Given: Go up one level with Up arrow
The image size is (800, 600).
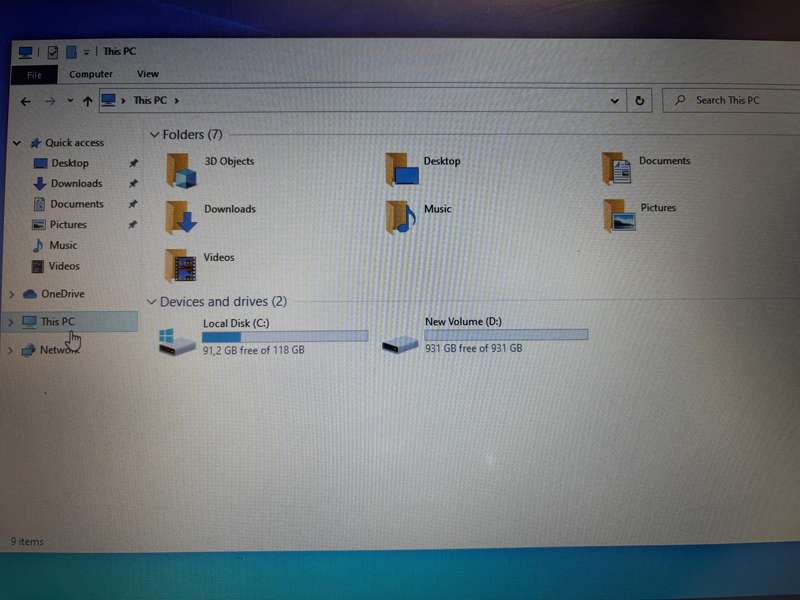Looking at the screenshot, I should 88,101.
